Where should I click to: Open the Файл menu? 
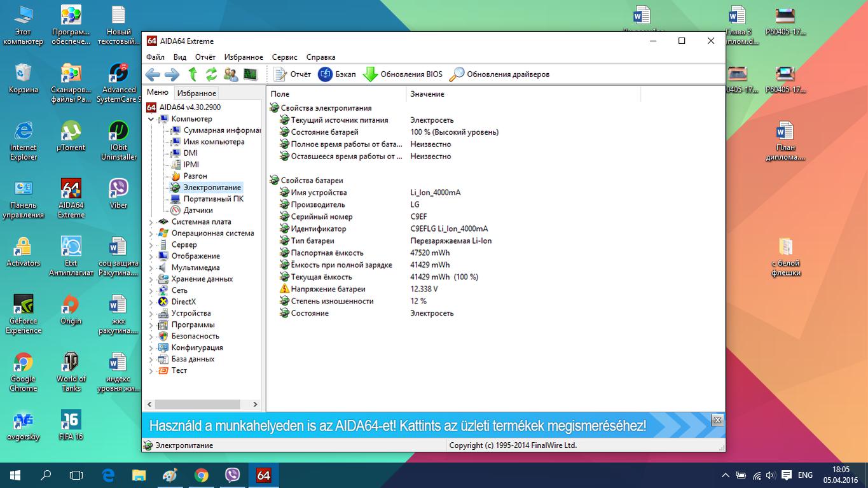[x=155, y=57]
